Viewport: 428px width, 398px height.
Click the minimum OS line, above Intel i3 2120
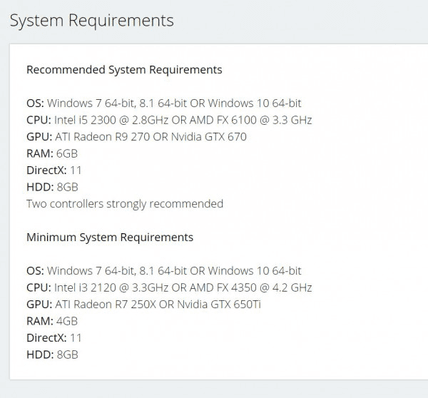click(x=164, y=271)
